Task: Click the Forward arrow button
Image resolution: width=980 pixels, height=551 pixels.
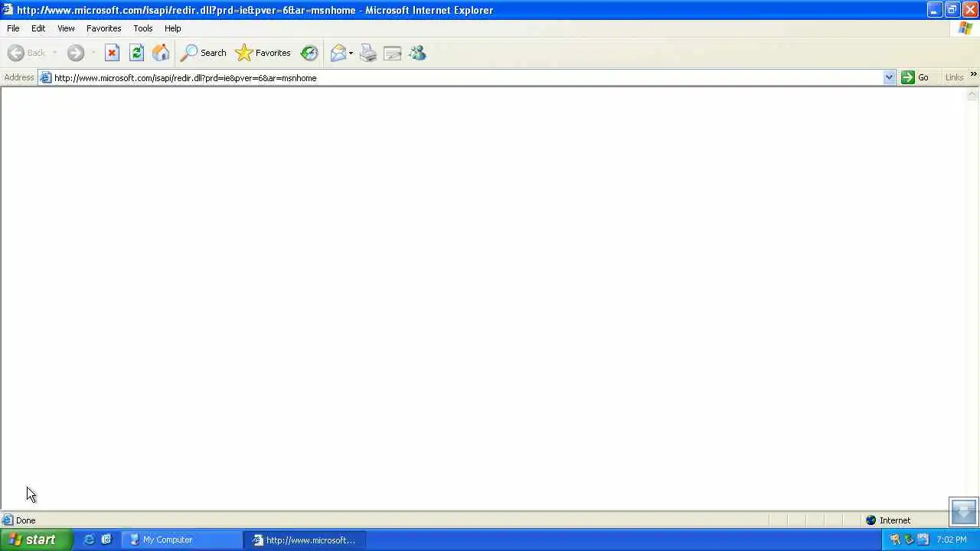Action: pos(75,53)
